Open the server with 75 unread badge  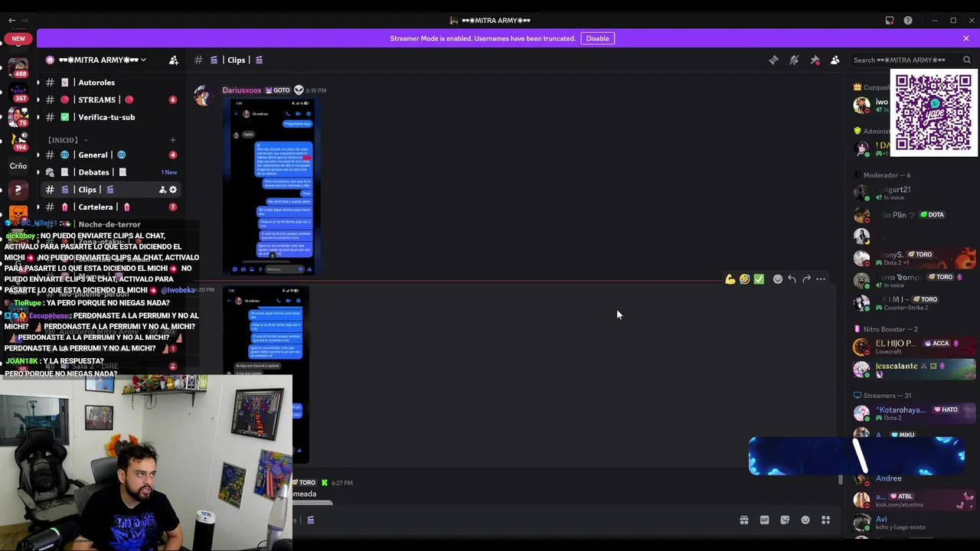18,117
